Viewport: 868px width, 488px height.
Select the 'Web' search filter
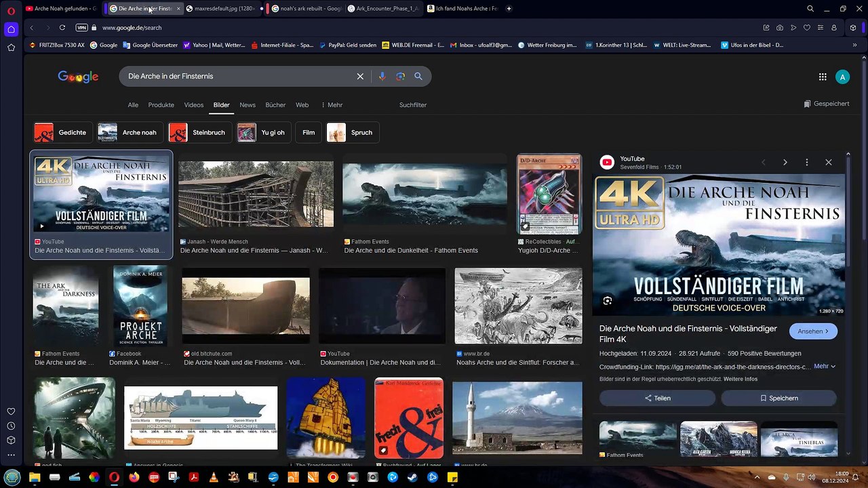pyautogui.click(x=302, y=105)
